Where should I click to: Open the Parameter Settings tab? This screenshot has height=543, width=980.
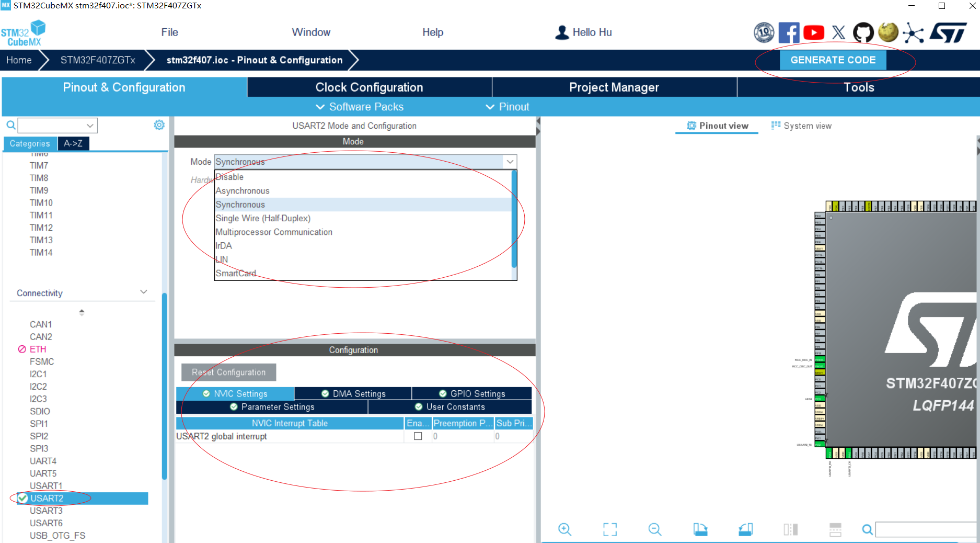pos(272,407)
